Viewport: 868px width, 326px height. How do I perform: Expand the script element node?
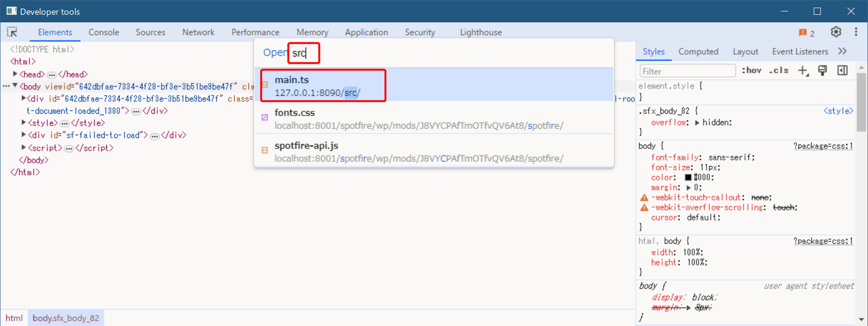click(x=23, y=148)
